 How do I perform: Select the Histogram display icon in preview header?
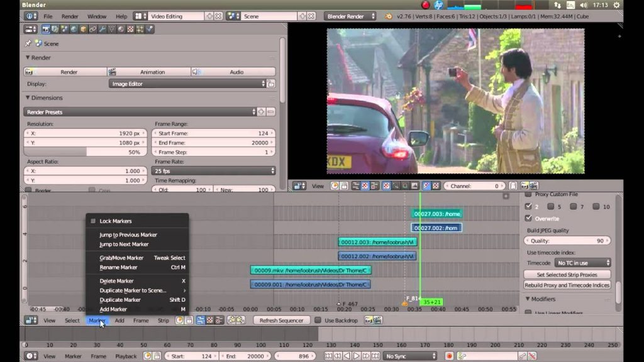coord(415,186)
